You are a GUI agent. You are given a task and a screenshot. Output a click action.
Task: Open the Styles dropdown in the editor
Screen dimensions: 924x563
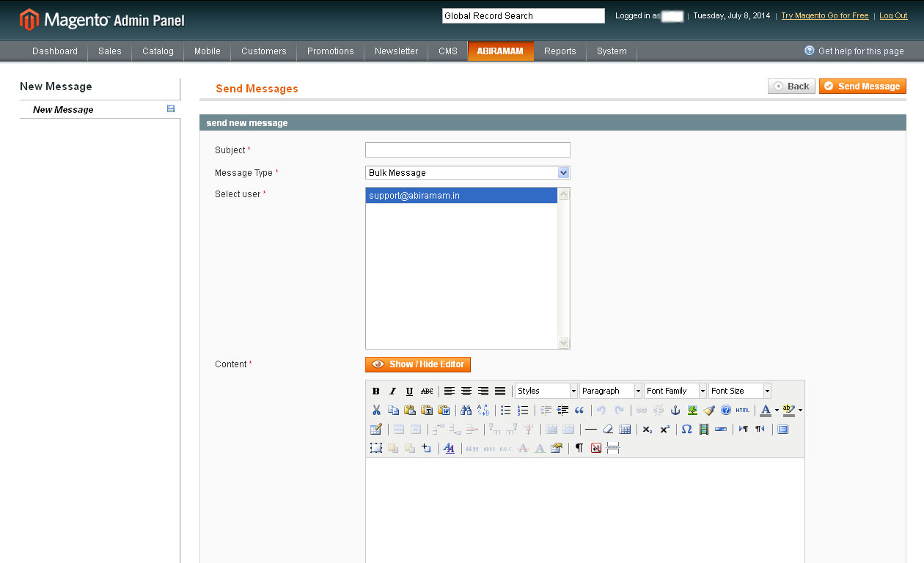546,391
